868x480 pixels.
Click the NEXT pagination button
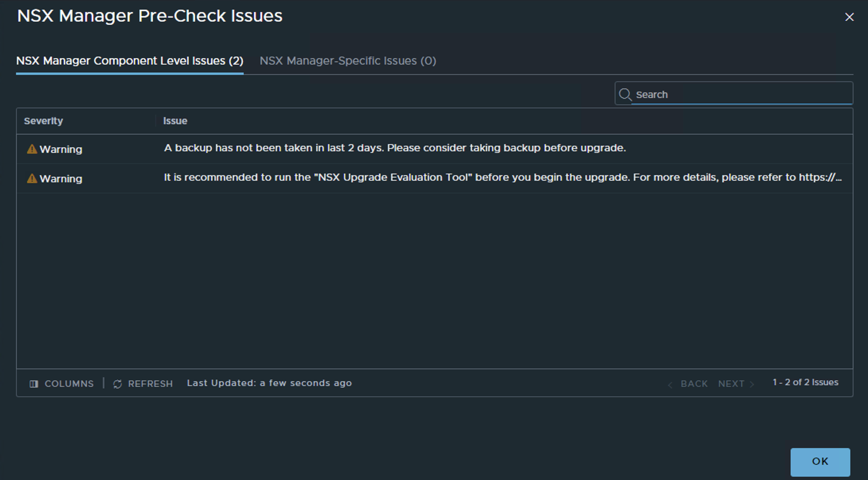(x=731, y=384)
